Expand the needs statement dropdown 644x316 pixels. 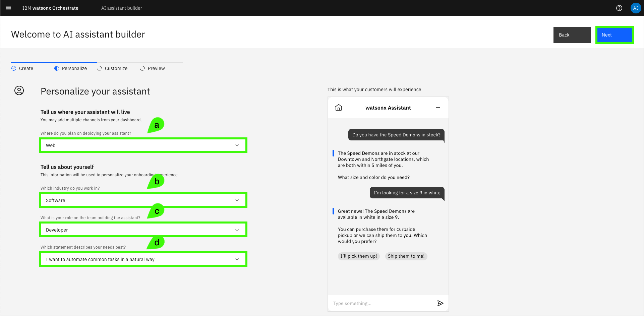tap(143, 259)
